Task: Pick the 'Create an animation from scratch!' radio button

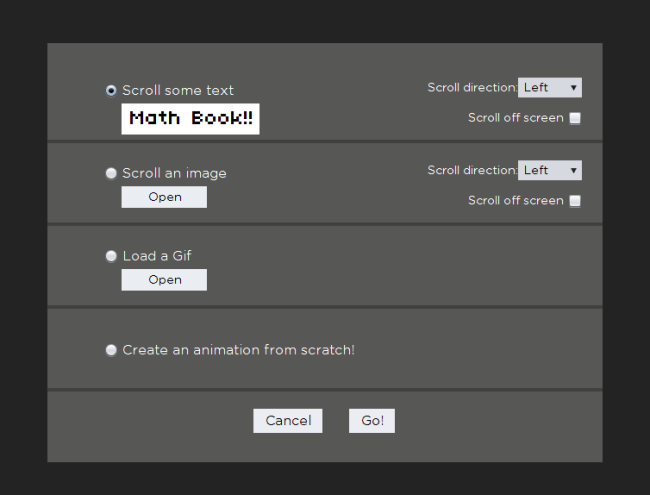Action: 111,350
